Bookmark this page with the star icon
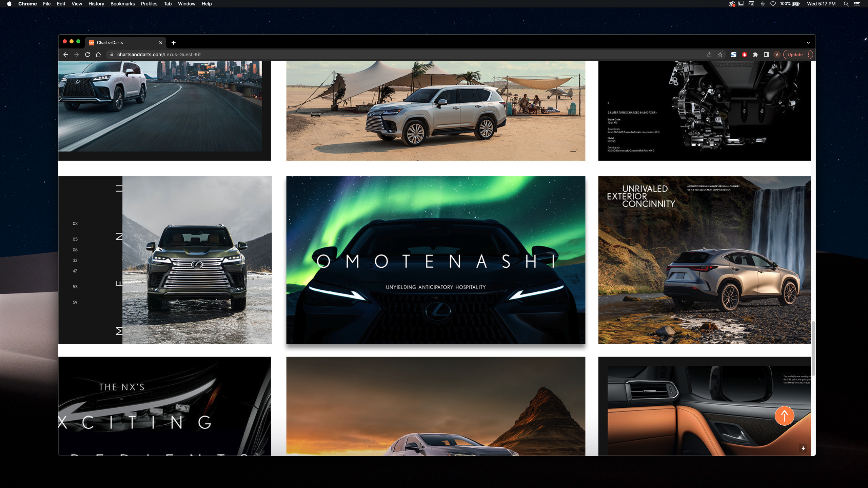868x488 pixels. point(720,55)
